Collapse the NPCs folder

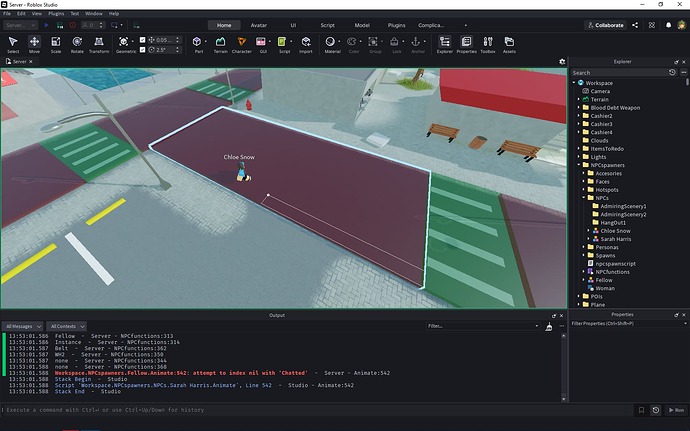[584, 198]
